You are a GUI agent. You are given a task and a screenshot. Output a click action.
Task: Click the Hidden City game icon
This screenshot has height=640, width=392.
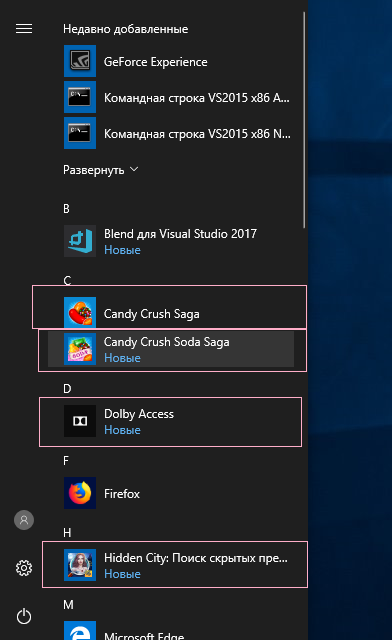pos(80,565)
